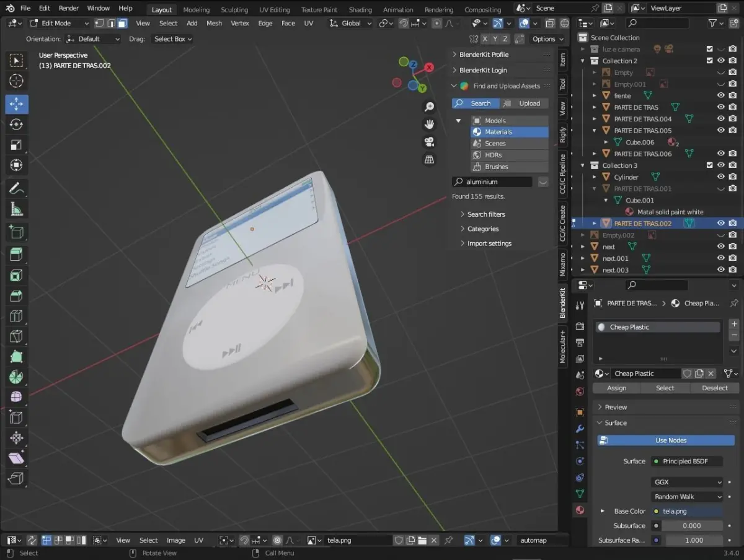Activate the Annotate pencil tool

pyautogui.click(x=17, y=188)
